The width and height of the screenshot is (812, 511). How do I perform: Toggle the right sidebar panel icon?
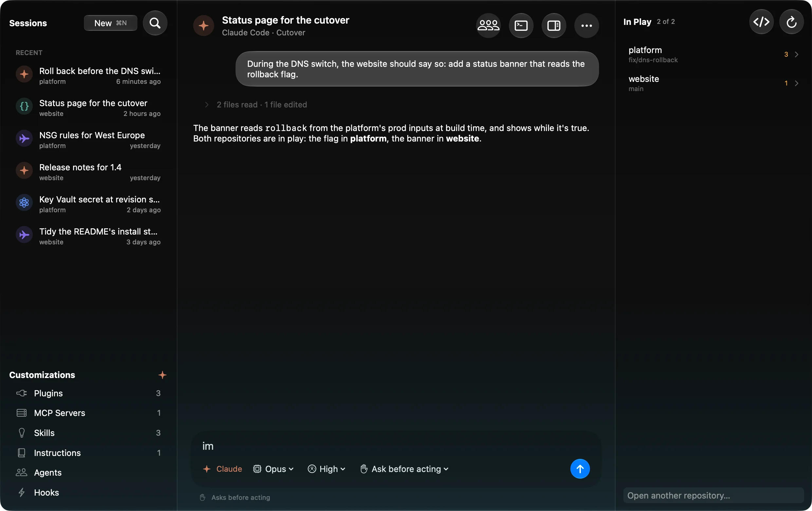[553, 26]
